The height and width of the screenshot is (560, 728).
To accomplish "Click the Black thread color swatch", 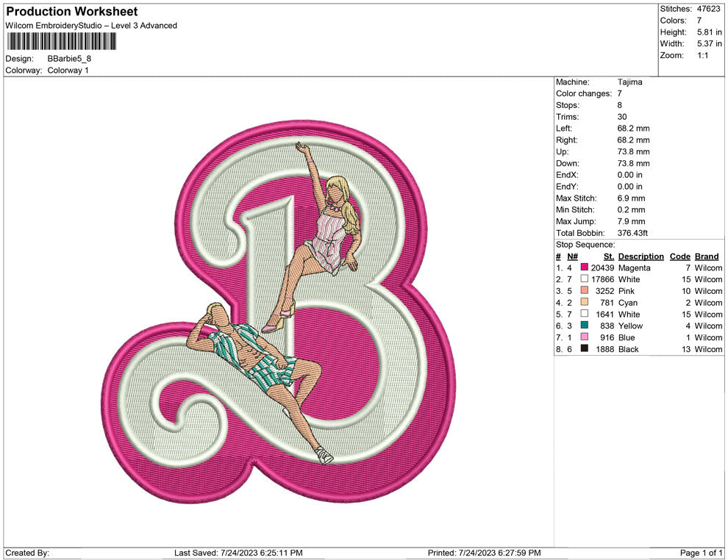I will pos(585,350).
